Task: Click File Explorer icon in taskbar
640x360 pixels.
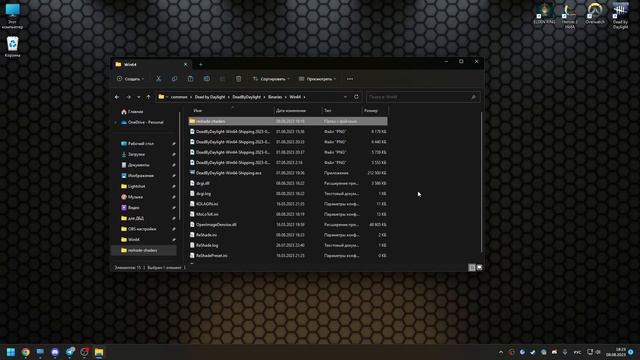Action: [99, 352]
